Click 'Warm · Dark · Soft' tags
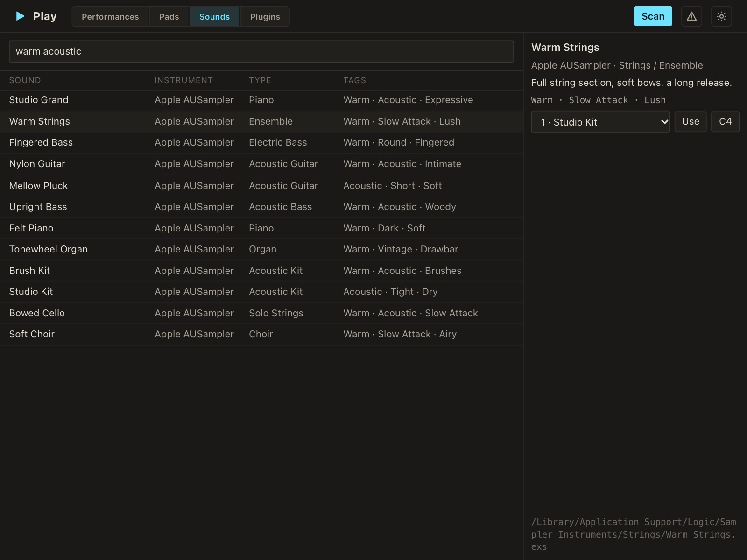 pyautogui.click(x=385, y=228)
